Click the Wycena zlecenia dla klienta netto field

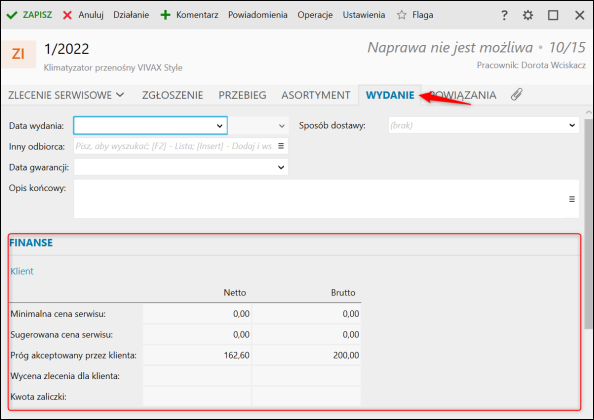(x=197, y=376)
